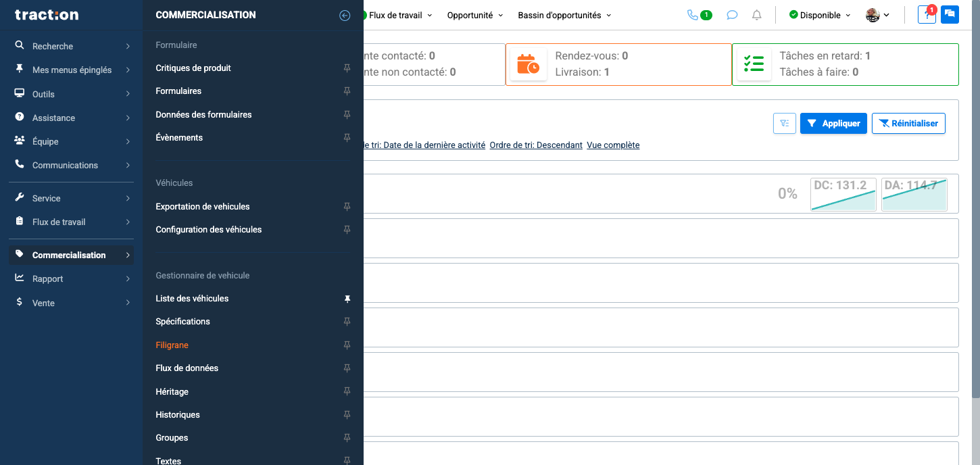Viewport: 980px width, 465px height.
Task: Open Flux de données menu item
Action: [x=187, y=368]
